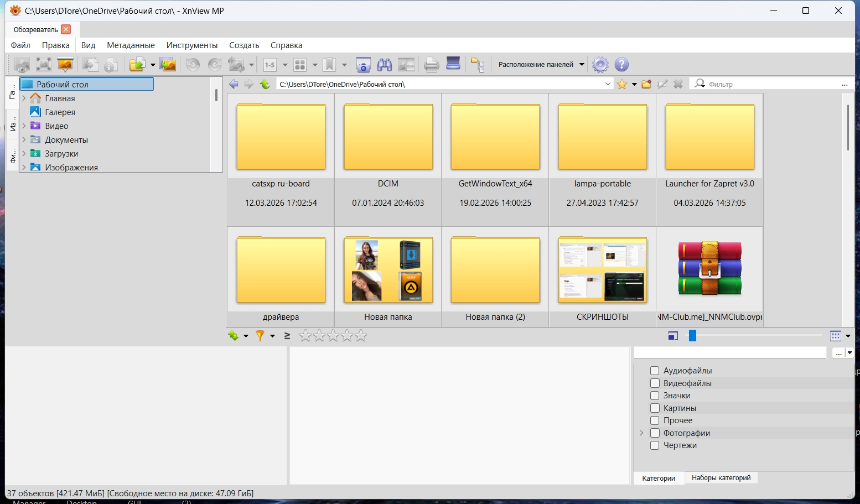Switch to the Наборы категорий tab
This screenshot has height=504, width=860.
(x=721, y=478)
